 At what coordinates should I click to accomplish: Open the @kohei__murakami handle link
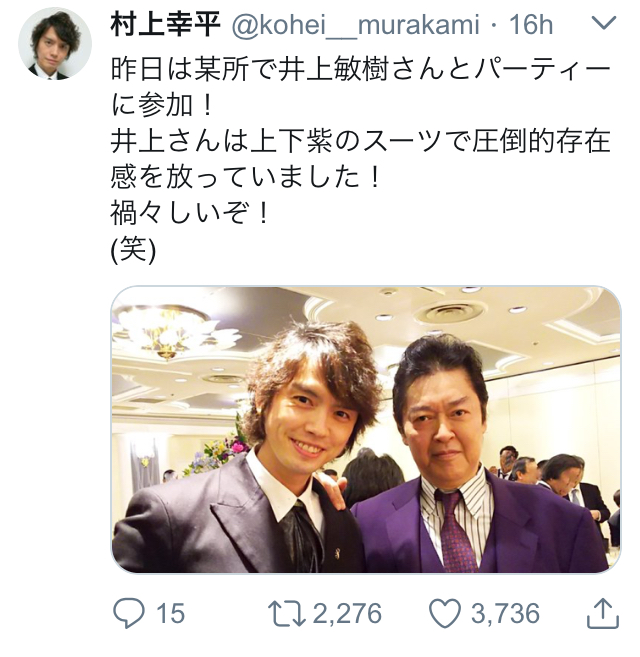[x=355, y=25]
